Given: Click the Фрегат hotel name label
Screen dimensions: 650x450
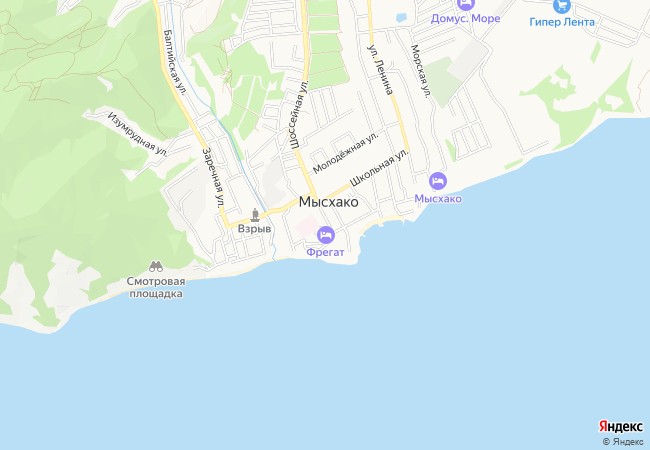Looking at the screenshot, I should click(x=325, y=252).
